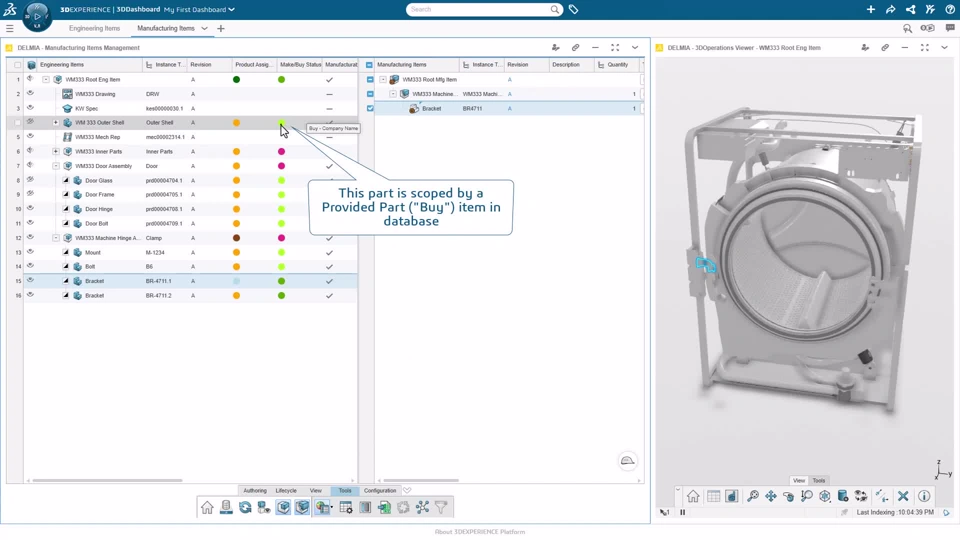This screenshot has width=960, height=540.
Task: Click link icon in Manufacturing Items Management header
Action: [x=576, y=47]
